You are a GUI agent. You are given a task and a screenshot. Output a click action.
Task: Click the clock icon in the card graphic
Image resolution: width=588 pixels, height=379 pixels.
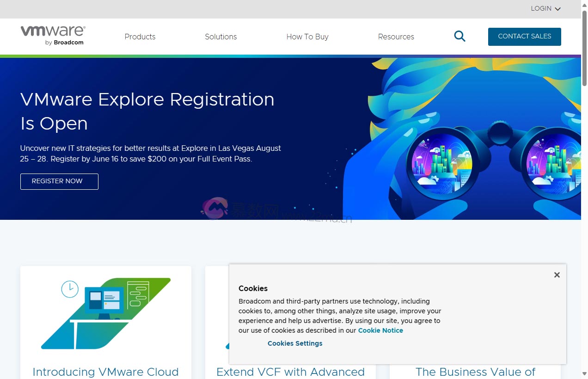(x=70, y=289)
